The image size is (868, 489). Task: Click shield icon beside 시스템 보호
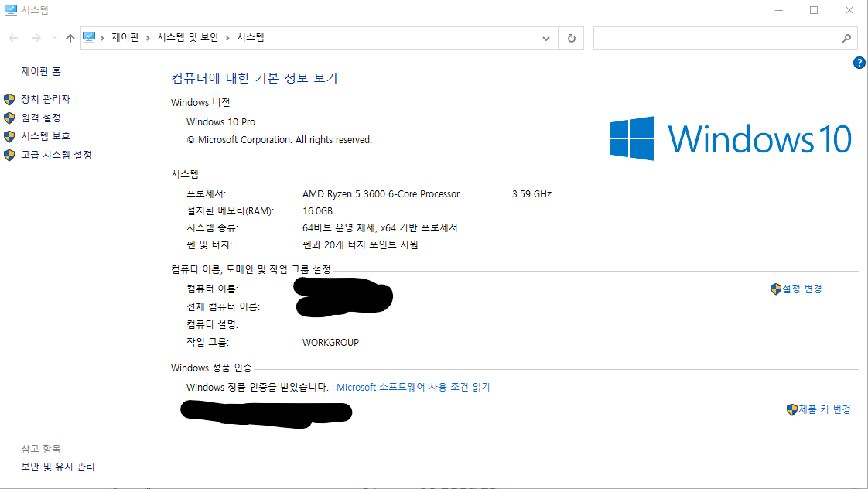[9, 136]
